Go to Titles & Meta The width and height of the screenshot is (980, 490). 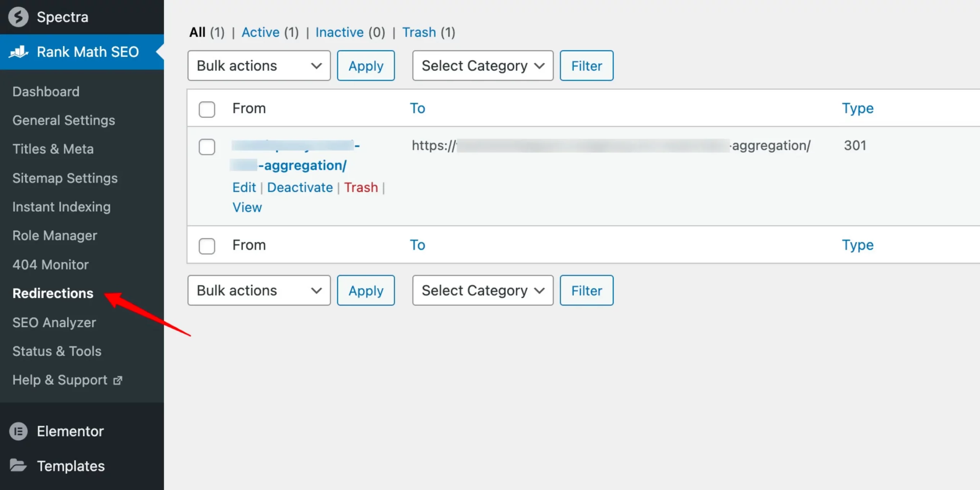(53, 149)
